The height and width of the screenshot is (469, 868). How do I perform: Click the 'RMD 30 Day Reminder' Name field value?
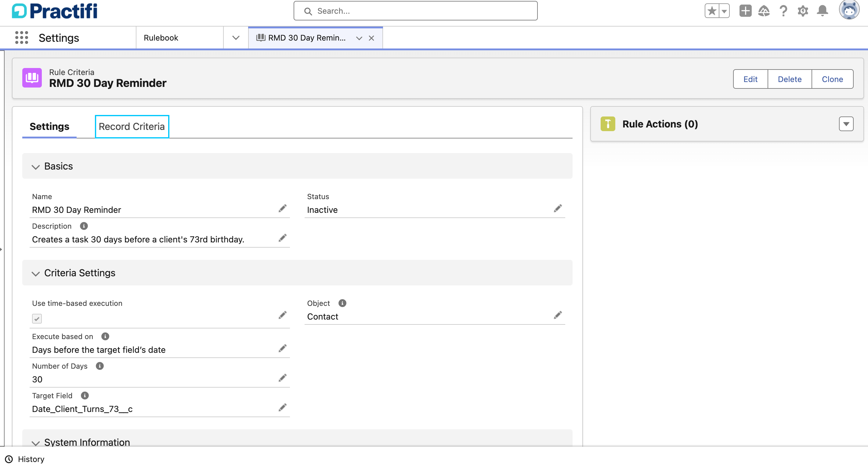tap(77, 210)
